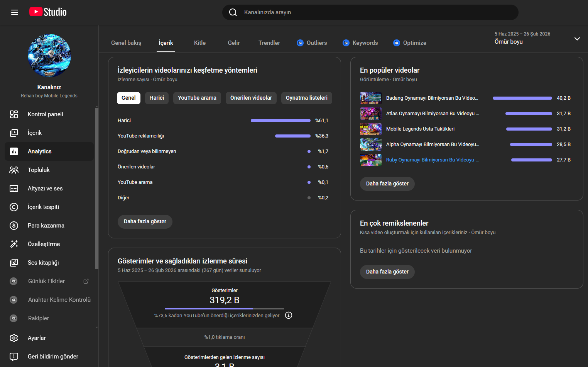
Task: Switch to the Outliers tab
Action: (312, 43)
